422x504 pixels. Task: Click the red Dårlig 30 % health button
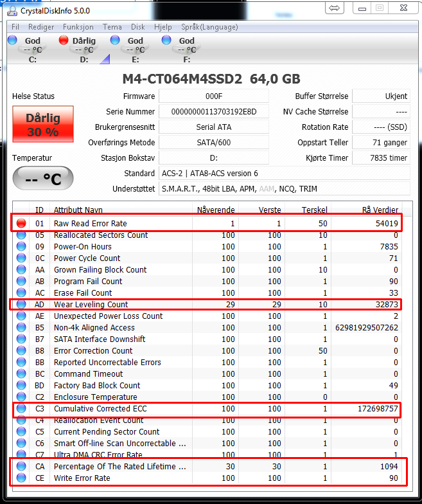click(x=43, y=124)
